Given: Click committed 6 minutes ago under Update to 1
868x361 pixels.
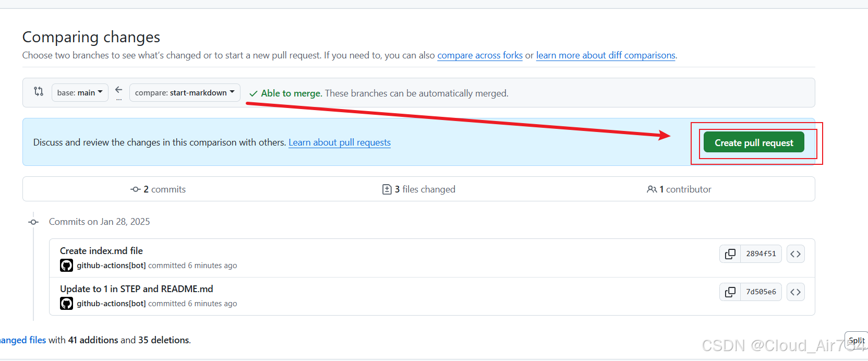Looking at the screenshot, I should 192,304.
